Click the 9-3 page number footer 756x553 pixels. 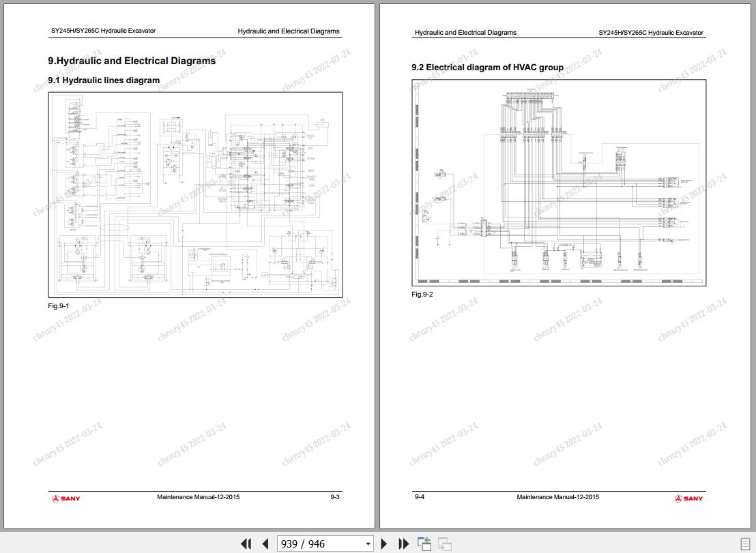[x=334, y=496]
